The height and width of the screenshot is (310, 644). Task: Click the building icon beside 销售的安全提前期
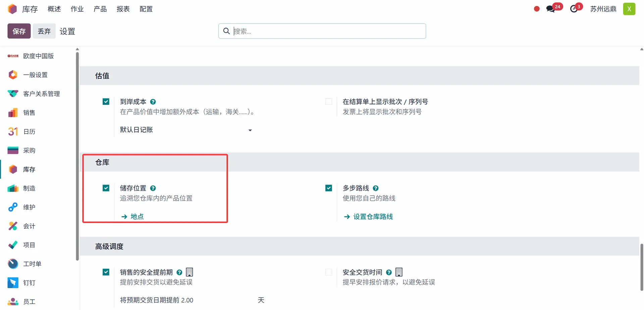(190, 272)
